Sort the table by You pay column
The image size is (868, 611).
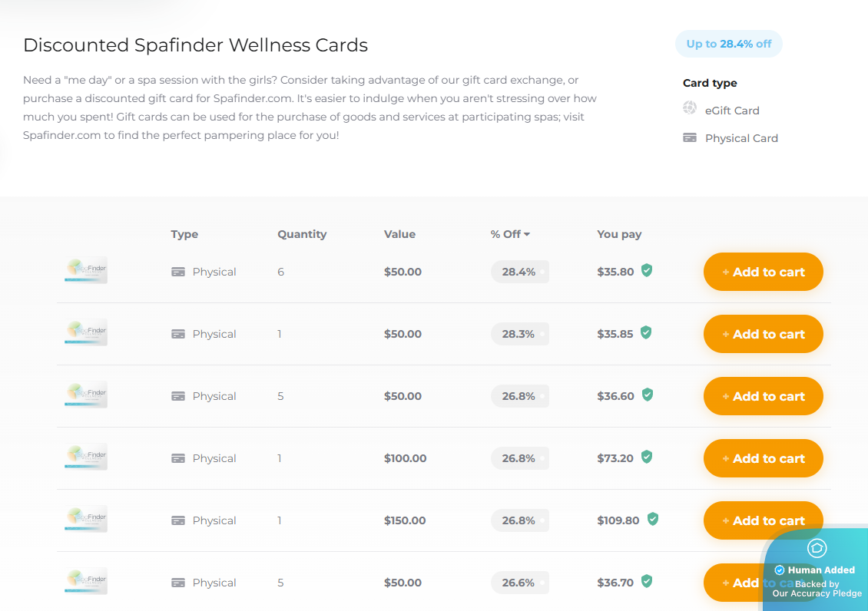pyautogui.click(x=619, y=234)
